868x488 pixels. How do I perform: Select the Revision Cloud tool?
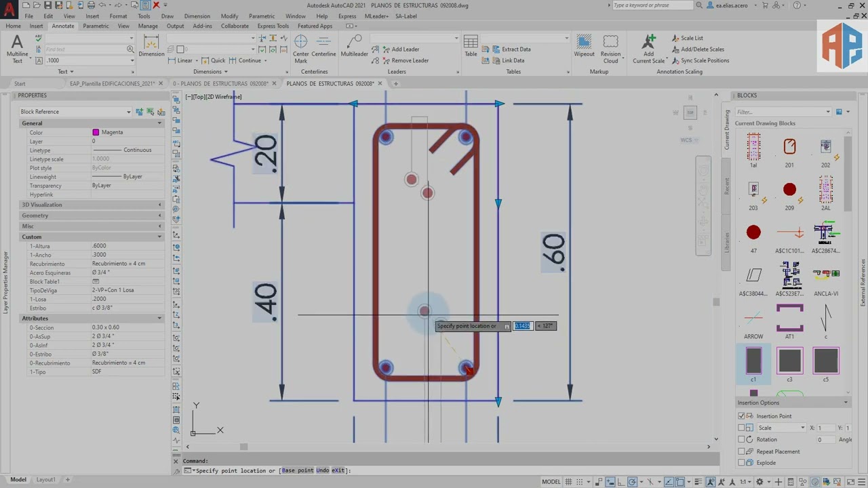(x=610, y=48)
